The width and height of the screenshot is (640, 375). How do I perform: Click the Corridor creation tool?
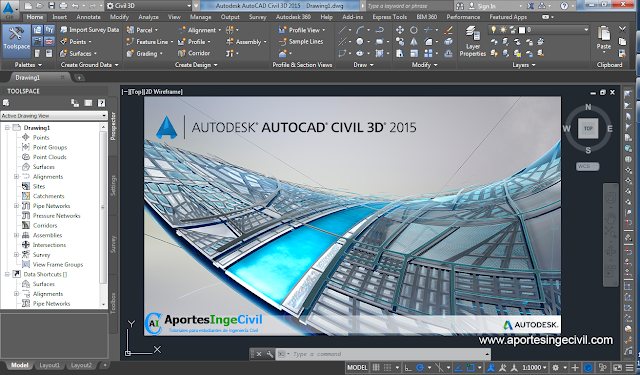point(194,53)
